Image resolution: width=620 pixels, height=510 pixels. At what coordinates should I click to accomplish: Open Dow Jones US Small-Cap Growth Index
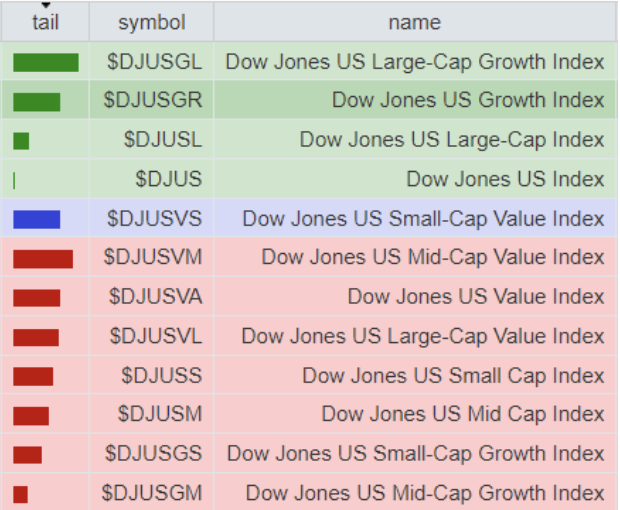(415, 454)
